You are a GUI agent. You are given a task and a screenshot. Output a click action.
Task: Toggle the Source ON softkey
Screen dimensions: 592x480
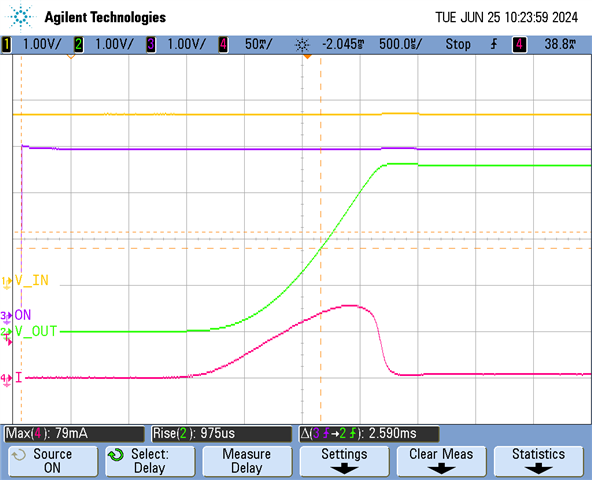pyautogui.click(x=53, y=461)
